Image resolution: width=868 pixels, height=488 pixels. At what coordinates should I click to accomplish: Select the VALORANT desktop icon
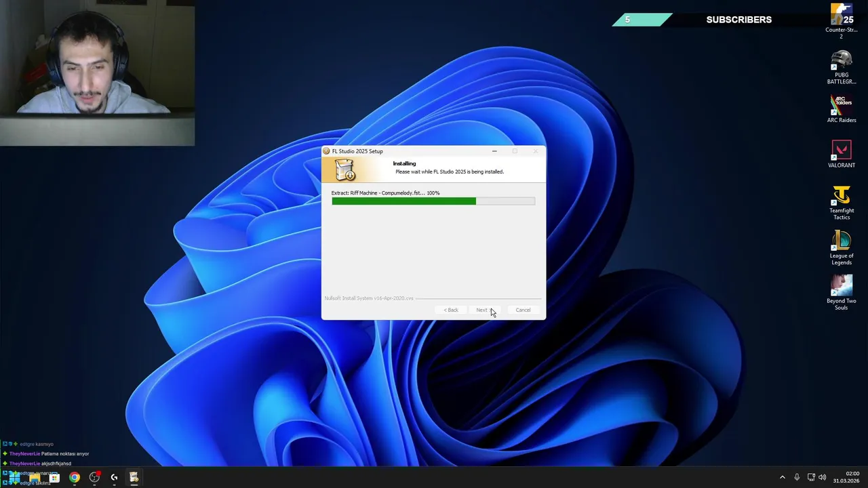click(x=842, y=155)
